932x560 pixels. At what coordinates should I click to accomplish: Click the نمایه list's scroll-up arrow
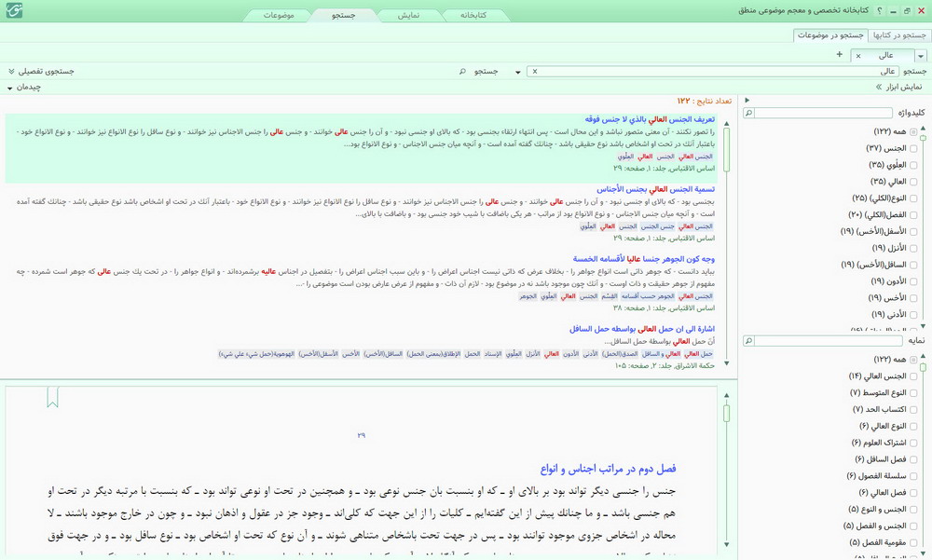923,356
